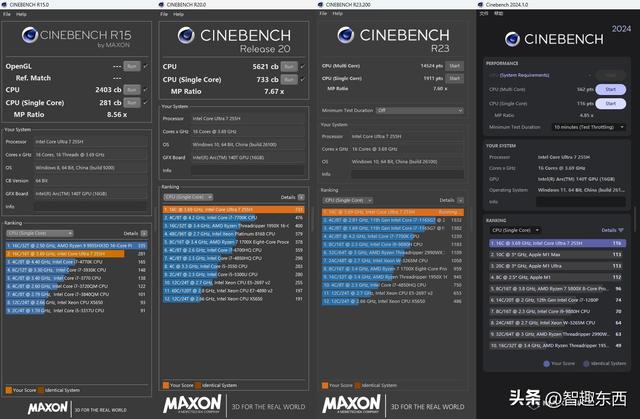Open the ranking type dropdown in R20
The height and width of the screenshot is (419, 640).
(188, 197)
